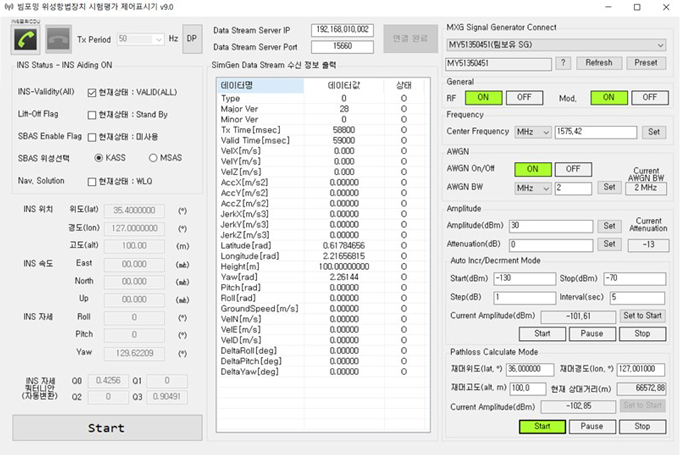Click the Data Stream Server IP field
The height and width of the screenshot is (455, 680).
tap(342, 30)
